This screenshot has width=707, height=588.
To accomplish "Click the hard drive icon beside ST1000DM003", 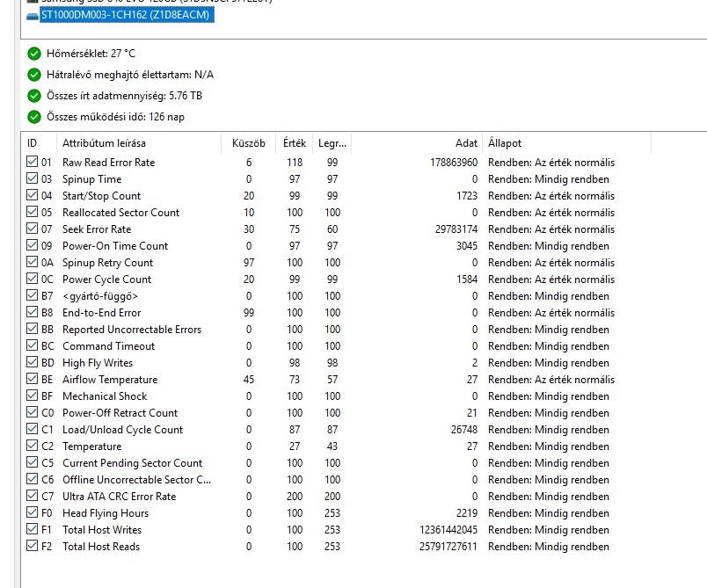I will point(33,17).
